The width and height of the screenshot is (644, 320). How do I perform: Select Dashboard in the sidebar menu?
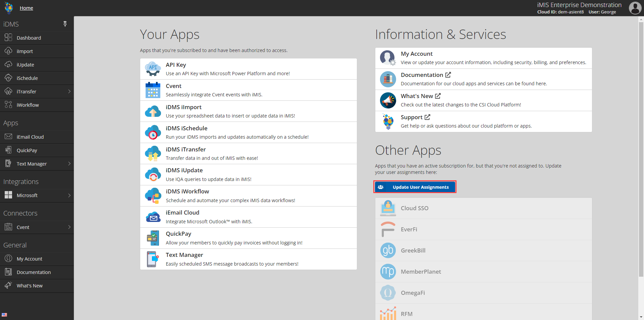(29, 38)
